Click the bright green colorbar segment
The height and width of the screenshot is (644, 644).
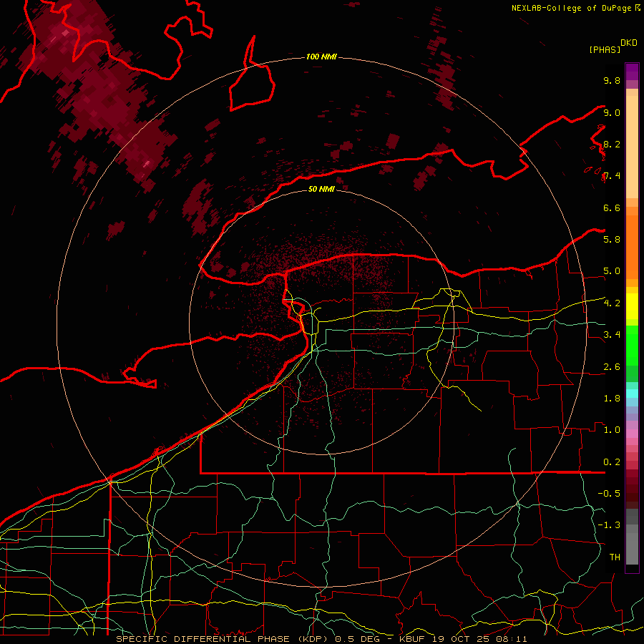tap(632, 345)
